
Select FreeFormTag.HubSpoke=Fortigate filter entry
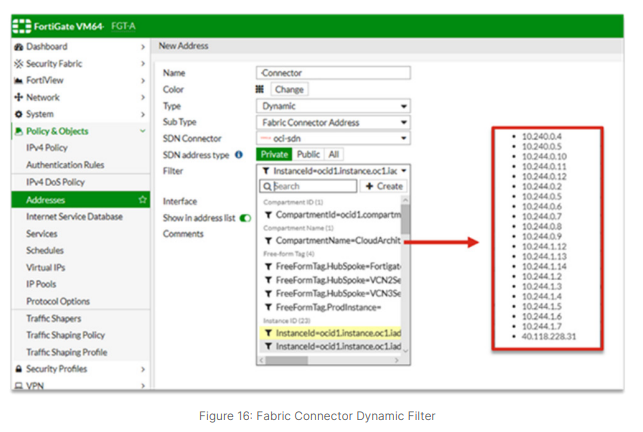(332, 267)
